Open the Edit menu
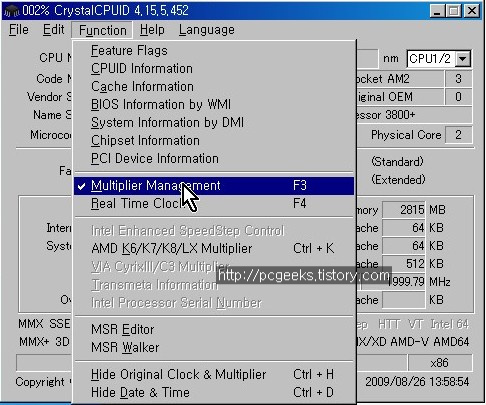Screen dimensions: 486x405 click(53, 30)
